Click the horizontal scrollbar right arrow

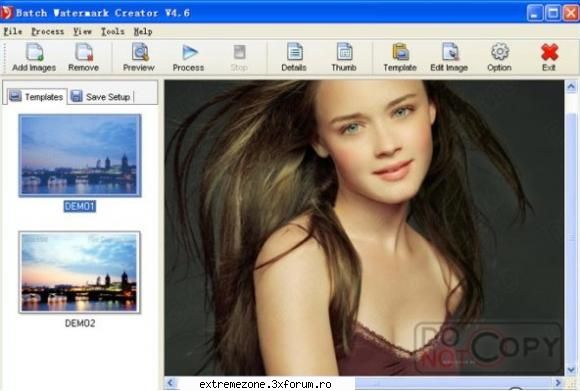[558, 383]
